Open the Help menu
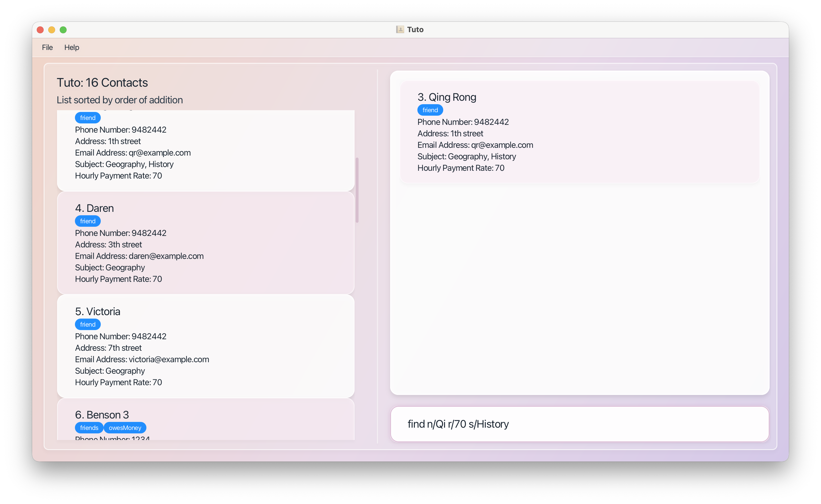 (72, 47)
